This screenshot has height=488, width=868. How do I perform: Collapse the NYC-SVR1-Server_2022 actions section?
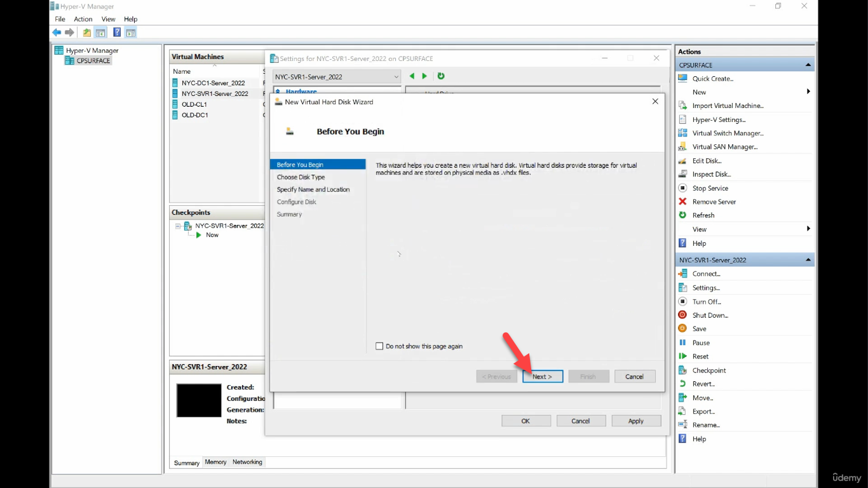[x=808, y=260]
